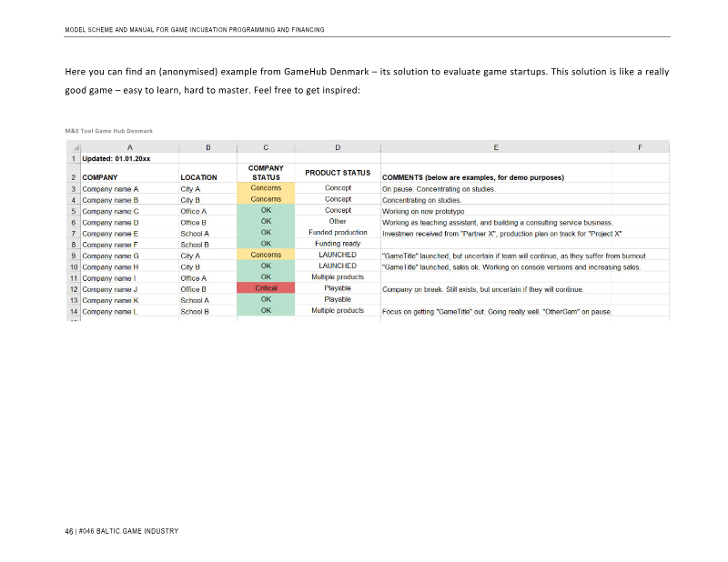This screenshot has height=562, width=728.
Task: Click 'School A' location for Company name K
Action: pos(195,300)
